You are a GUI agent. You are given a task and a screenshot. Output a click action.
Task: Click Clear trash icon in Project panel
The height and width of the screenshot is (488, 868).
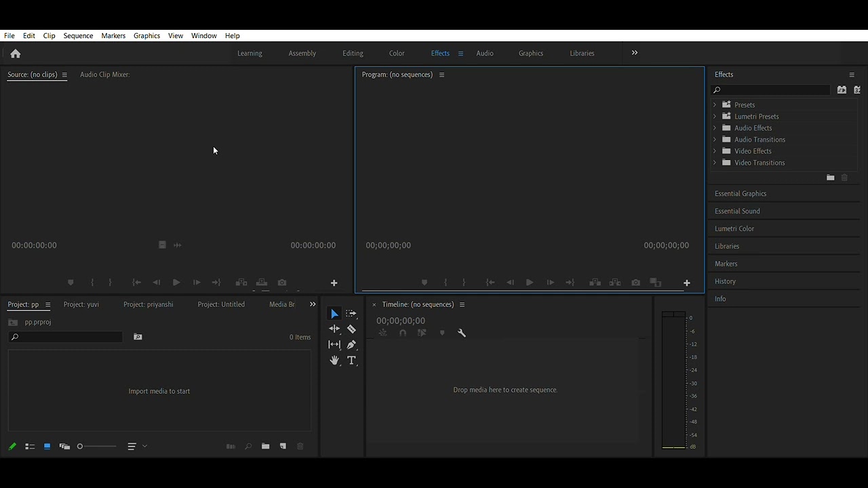(300, 446)
